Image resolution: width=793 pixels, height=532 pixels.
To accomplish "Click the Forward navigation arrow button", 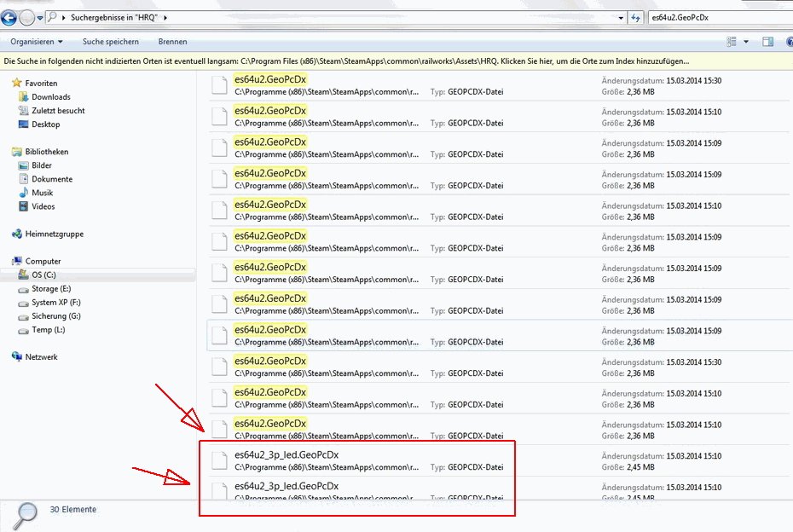I will 27,17.
